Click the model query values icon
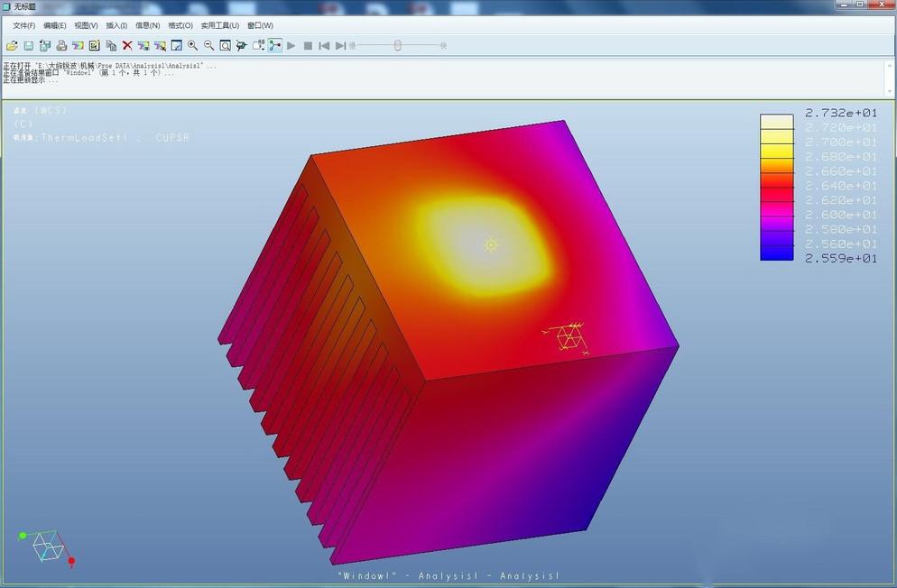897x588 pixels. [x=259, y=46]
